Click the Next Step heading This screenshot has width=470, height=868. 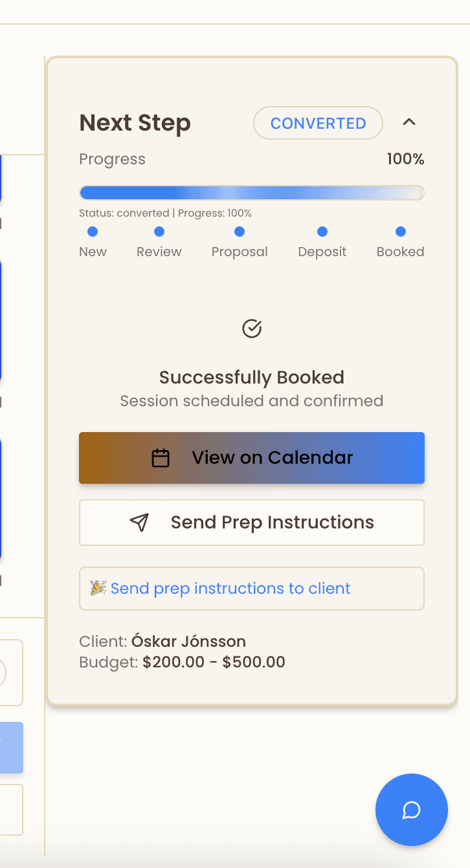click(135, 123)
